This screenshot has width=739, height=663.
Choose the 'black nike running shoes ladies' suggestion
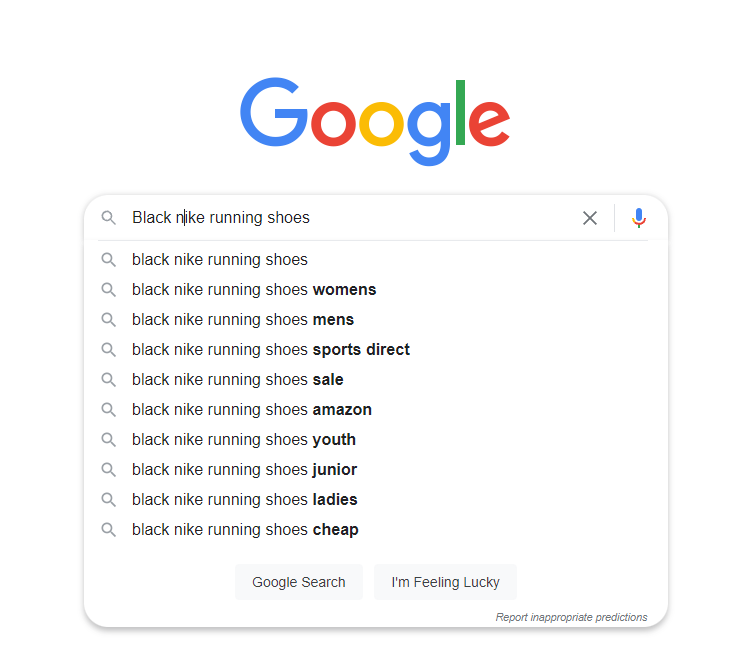coord(244,500)
